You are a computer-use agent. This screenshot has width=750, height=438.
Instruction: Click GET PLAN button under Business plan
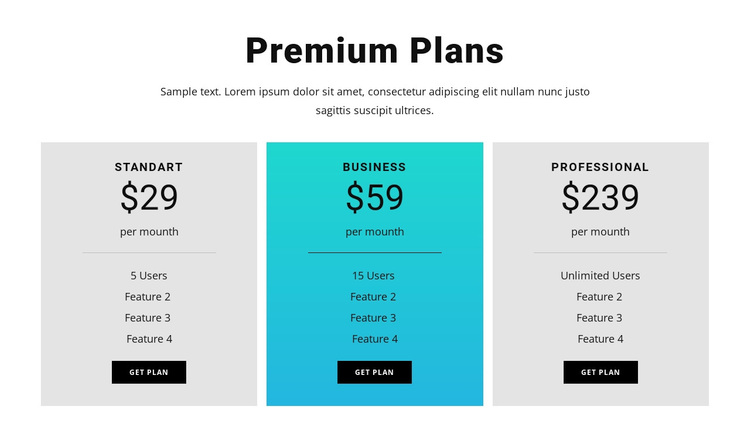(375, 372)
